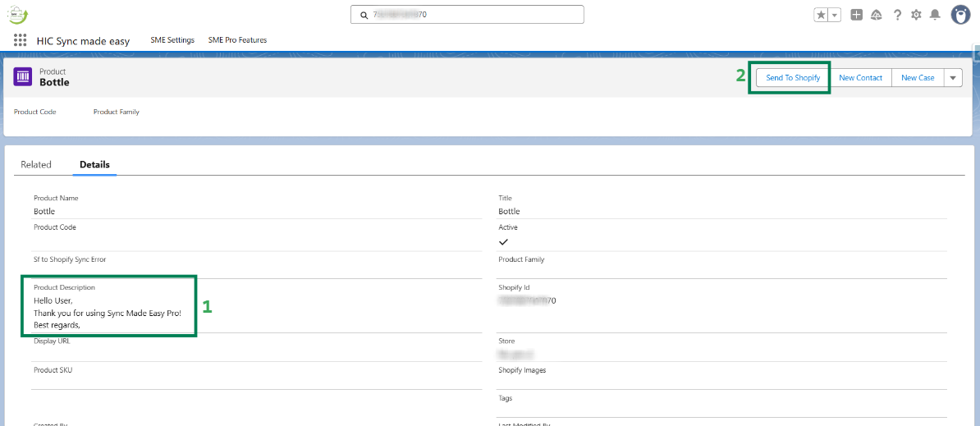
Task: Open the Setup gear menu
Action: click(x=916, y=15)
